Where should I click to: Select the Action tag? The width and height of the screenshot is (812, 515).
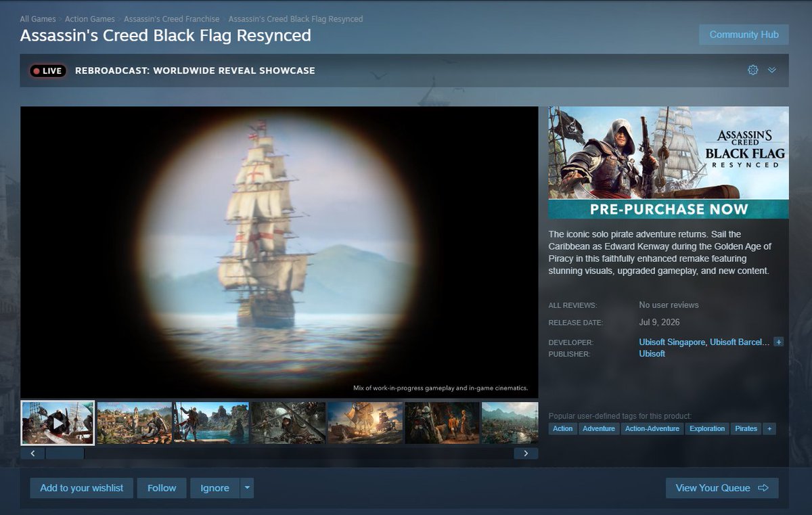click(x=562, y=428)
